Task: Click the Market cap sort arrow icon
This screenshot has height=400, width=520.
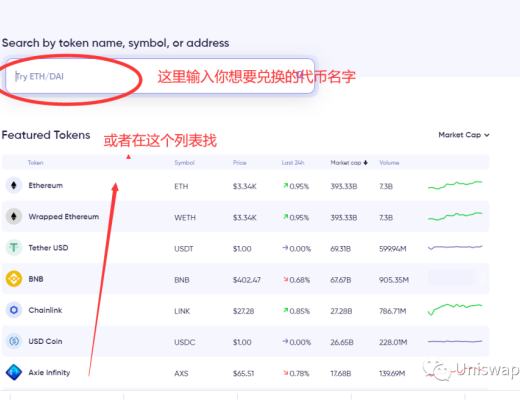Action: [x=366, y=163]
